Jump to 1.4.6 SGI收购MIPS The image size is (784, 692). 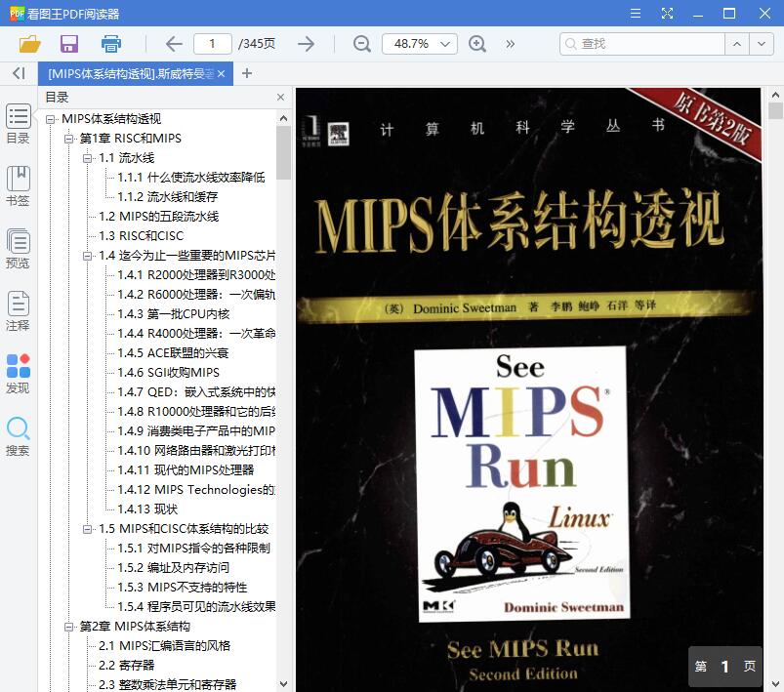(169, 373)
